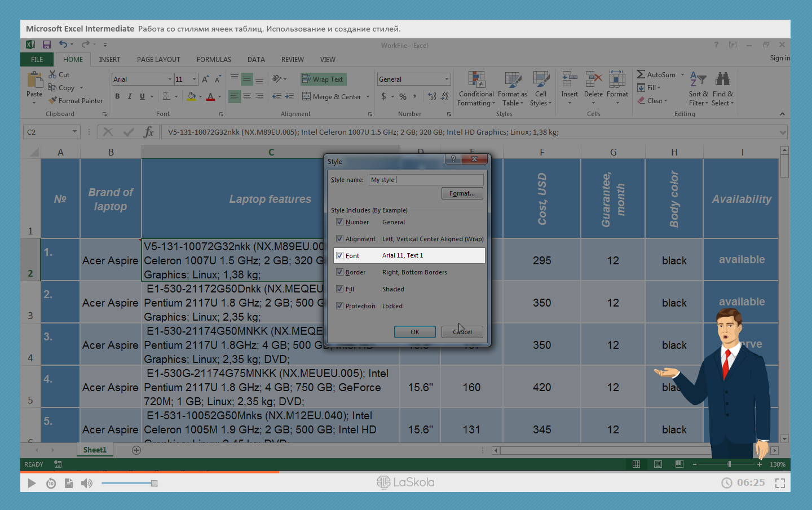Toggle Bold formatting in the Font group
The height and width of the screenshot is (510, 812).
click(117, 96)
